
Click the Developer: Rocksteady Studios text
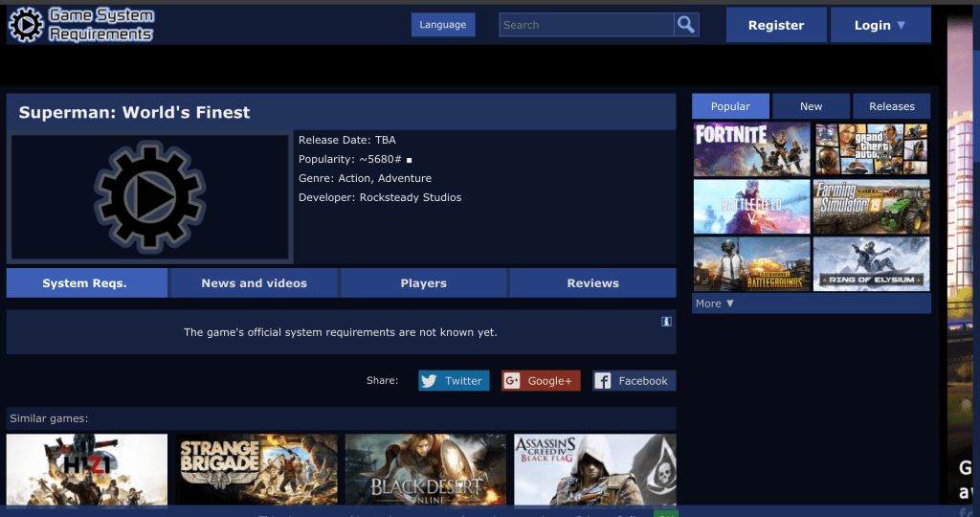[x=380, y=197]
